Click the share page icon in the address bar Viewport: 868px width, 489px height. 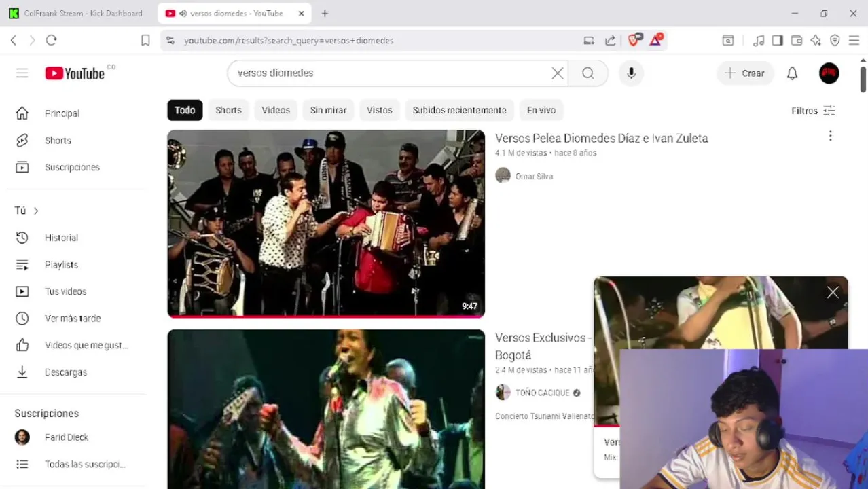click(x=610, y=41)
